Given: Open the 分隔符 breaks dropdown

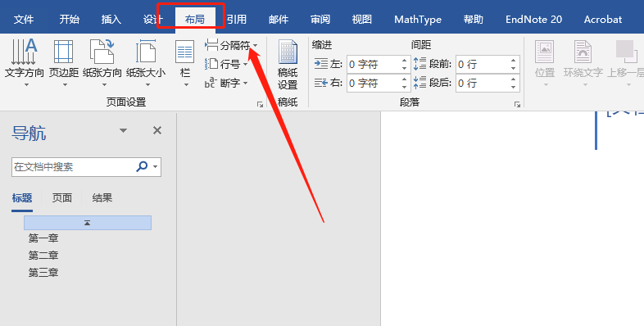Looking at the screenshot, I should click(232, 45).
